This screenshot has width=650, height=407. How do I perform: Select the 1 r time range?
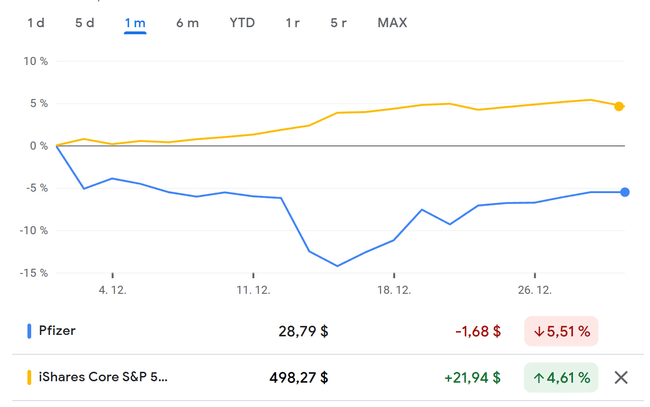[x=292, y=23]
